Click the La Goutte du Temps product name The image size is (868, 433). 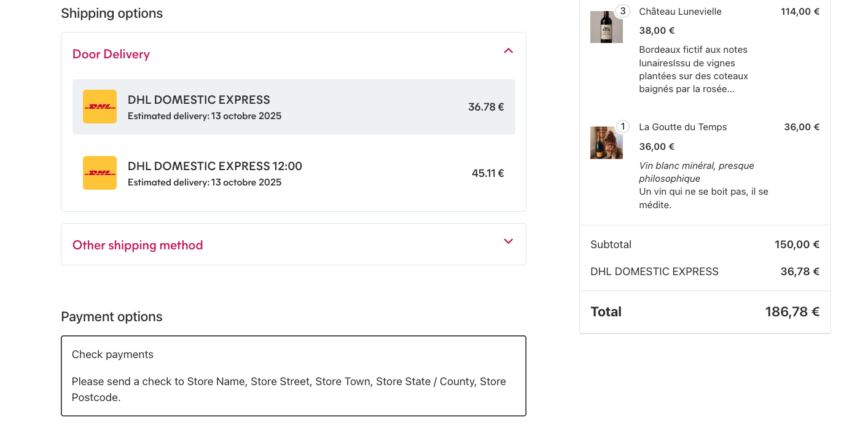click(x=682, y=127)
